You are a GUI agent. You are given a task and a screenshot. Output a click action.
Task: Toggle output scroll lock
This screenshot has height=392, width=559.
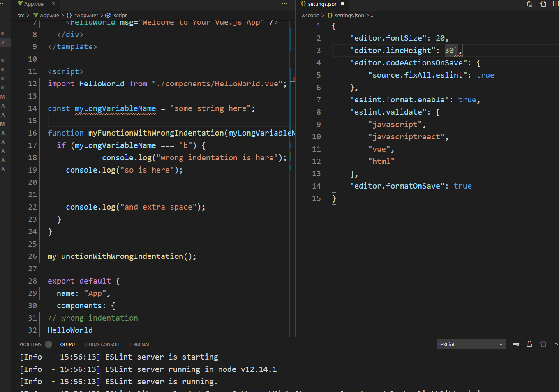click(x=529, y=344)
